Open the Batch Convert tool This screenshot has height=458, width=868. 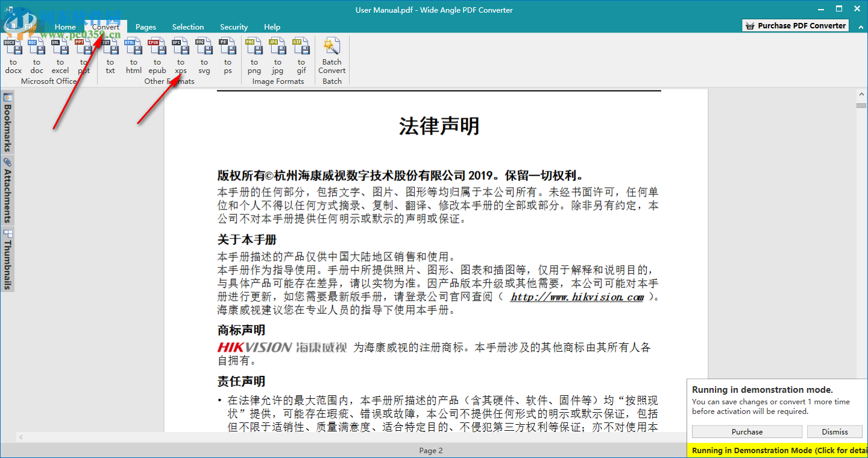tap(332, 57)
